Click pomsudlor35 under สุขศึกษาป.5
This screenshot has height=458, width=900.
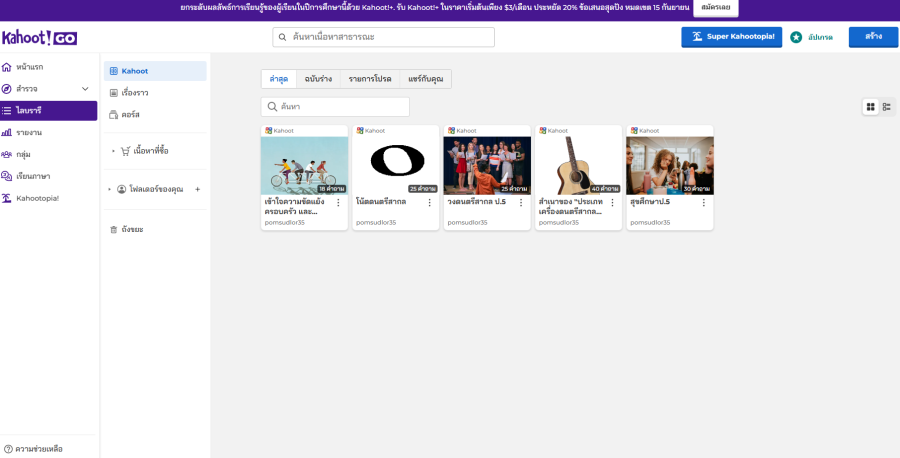point(650,223)
